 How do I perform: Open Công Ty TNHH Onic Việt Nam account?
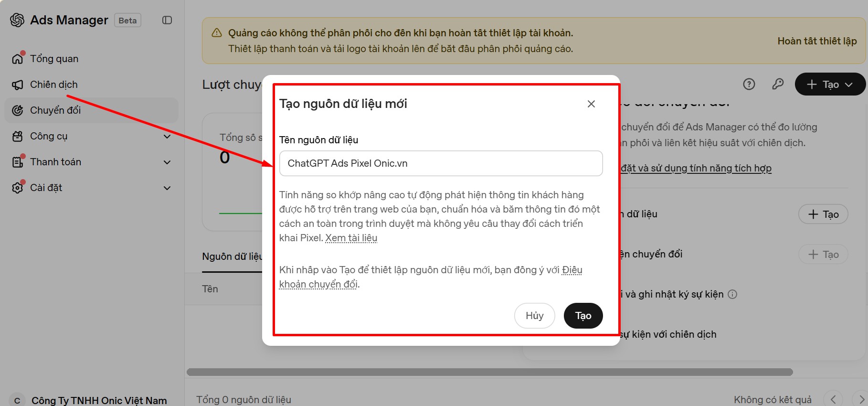tap(99, 400)
